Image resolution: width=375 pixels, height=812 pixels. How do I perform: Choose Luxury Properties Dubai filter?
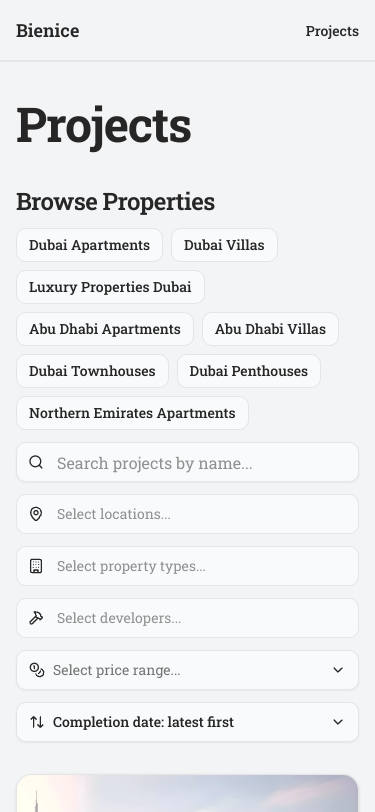(110, 287)
